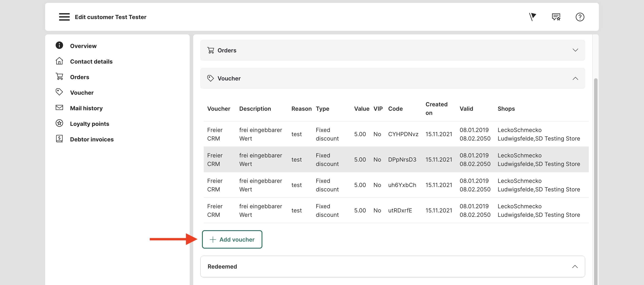644x285 pixels.
Task: Select voucher row with code CYHPDNvz
Action: click(403, 134)
